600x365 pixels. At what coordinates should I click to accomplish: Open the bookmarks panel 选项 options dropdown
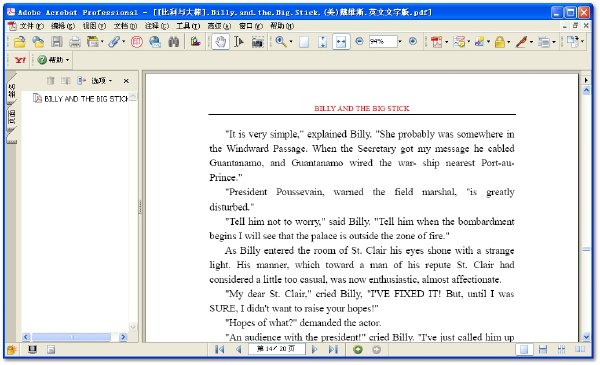(101, 81)
